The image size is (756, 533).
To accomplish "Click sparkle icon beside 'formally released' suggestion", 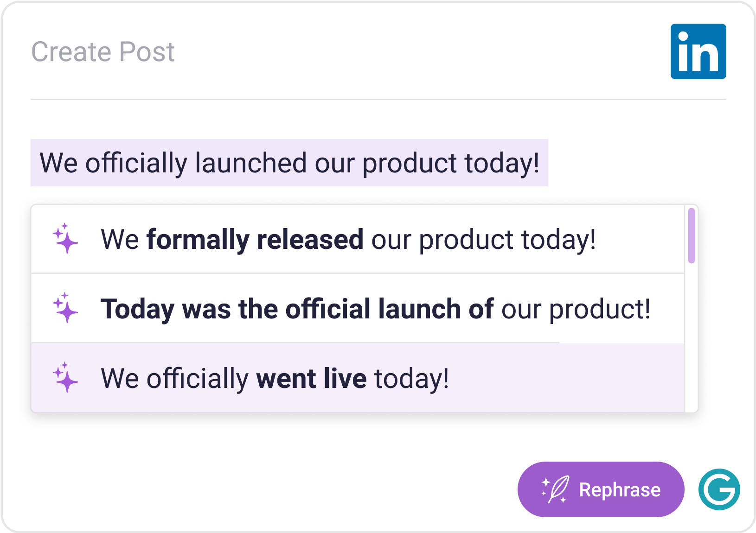I will point(65,239).
